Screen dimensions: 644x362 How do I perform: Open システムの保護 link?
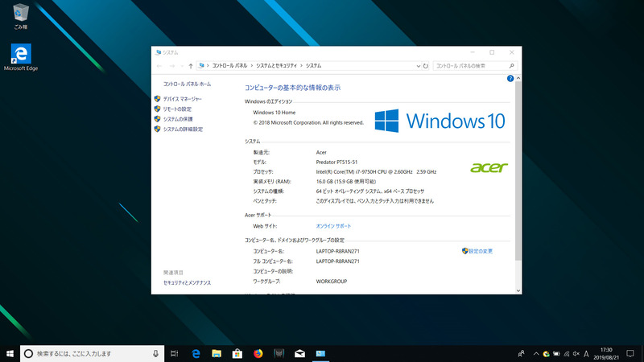[178, 119]
